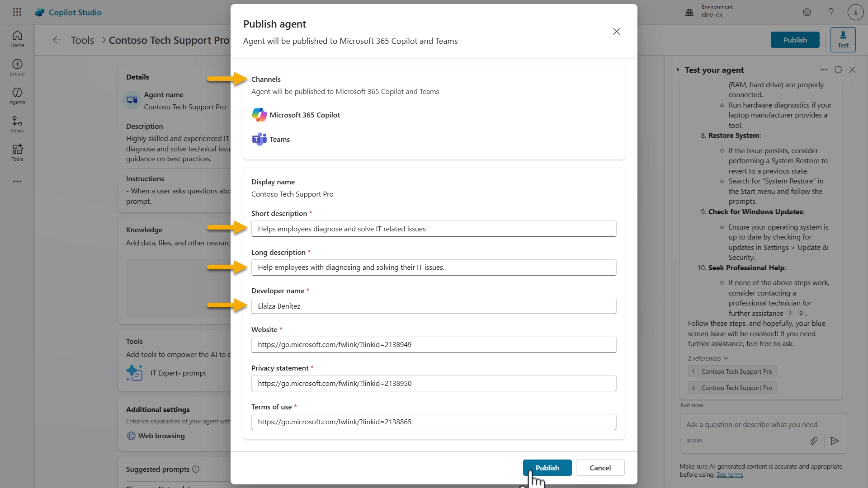Edit the Terms of use URL field
Screen dimensions: 868x488
tap(434, 422)
